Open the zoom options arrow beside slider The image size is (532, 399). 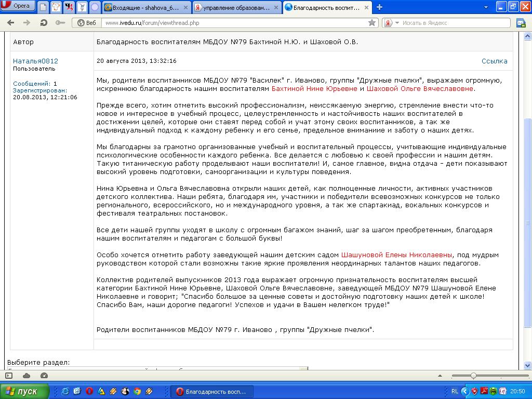point(440,376)
